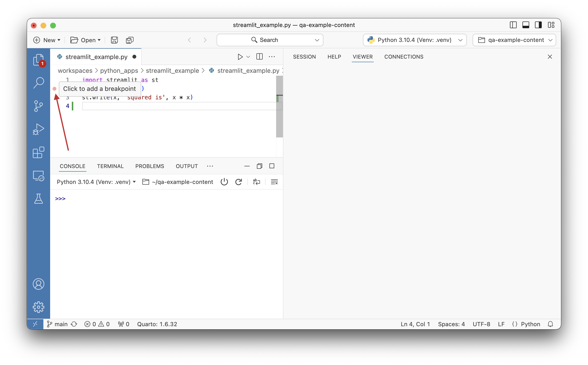Toggle the secondary sidebar visibility
This screenshot has height=365, width=588.
pos(538,25)
